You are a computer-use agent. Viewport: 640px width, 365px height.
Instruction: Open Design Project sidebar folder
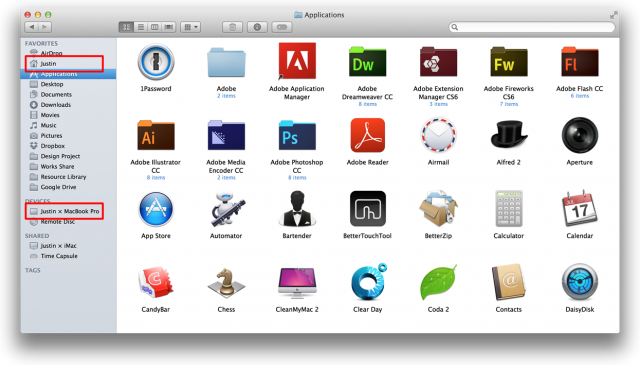pos(69,156)
